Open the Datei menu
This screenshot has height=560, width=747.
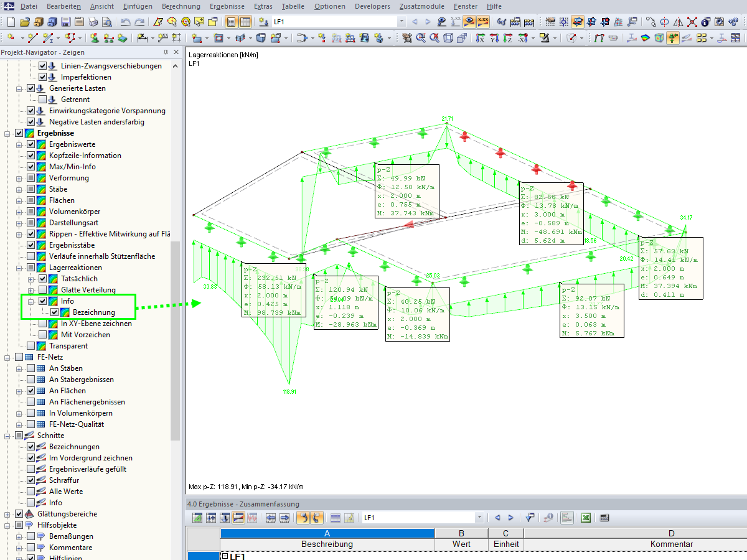(29, 6)
